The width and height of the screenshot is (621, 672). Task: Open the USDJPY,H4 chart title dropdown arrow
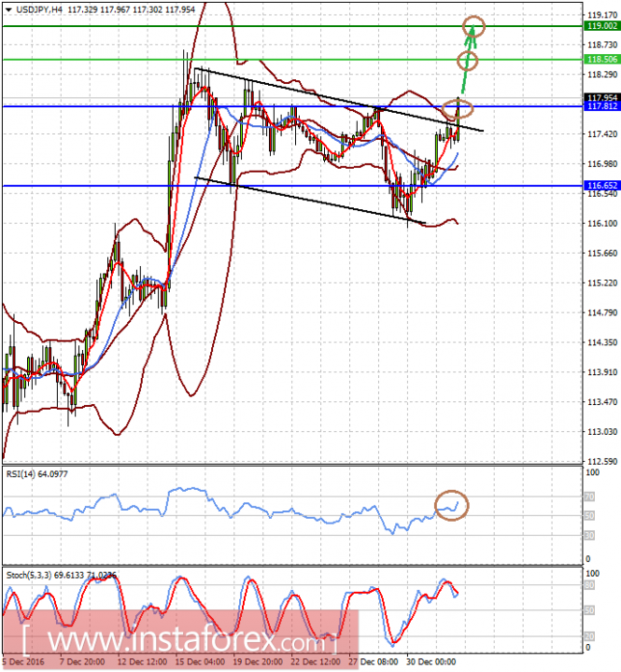(x=8, y=9)
